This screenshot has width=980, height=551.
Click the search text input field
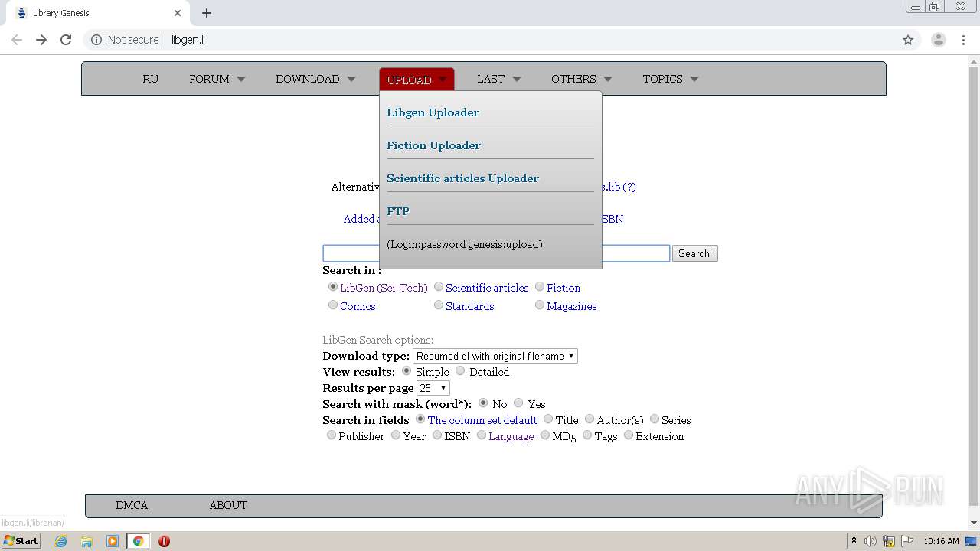point(496,253)
